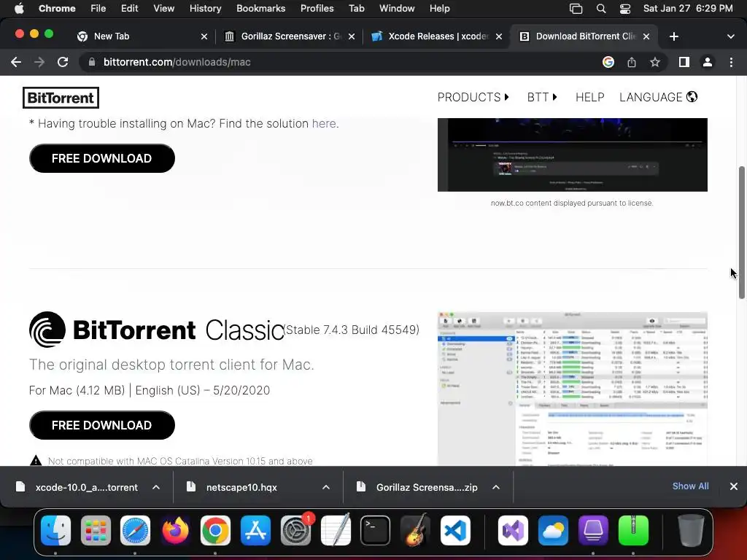The width and height of the screenshot is (747, 560).
Task: Open the History menu
Action: point(205,8)
